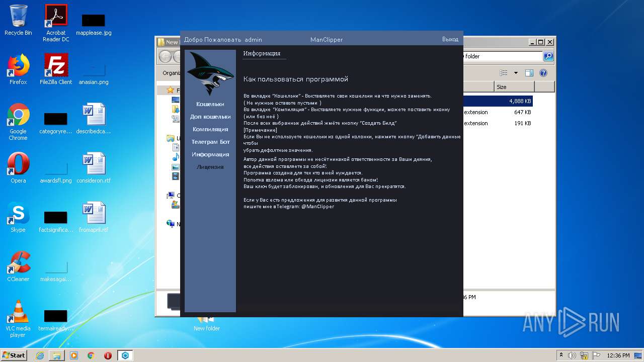Open Chrome from the taskbar

pos(91,355)
